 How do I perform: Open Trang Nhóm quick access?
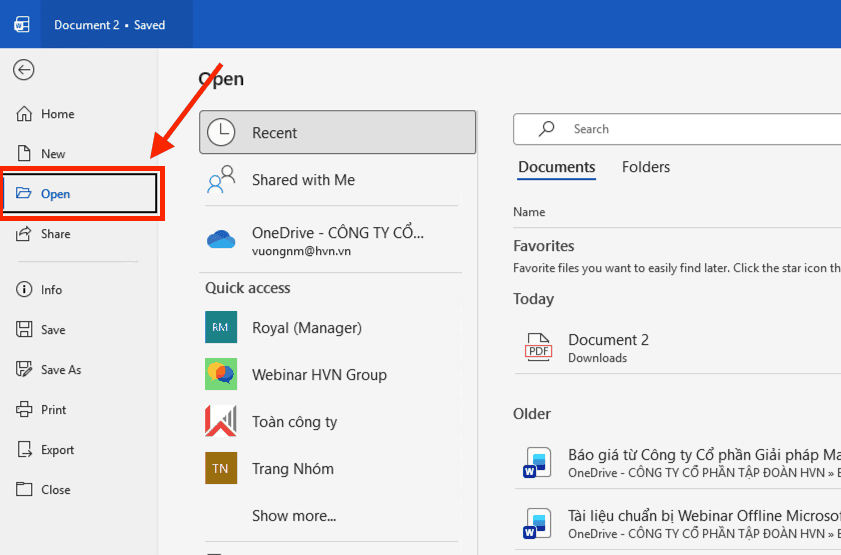[331, 468]
